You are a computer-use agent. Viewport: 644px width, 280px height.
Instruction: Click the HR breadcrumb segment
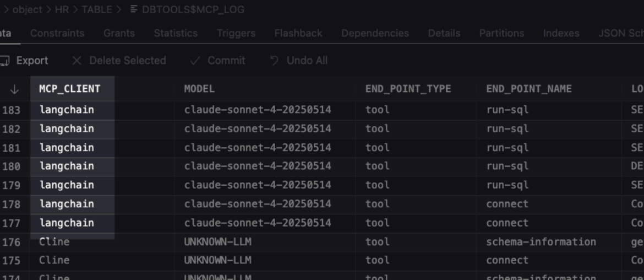61,9
